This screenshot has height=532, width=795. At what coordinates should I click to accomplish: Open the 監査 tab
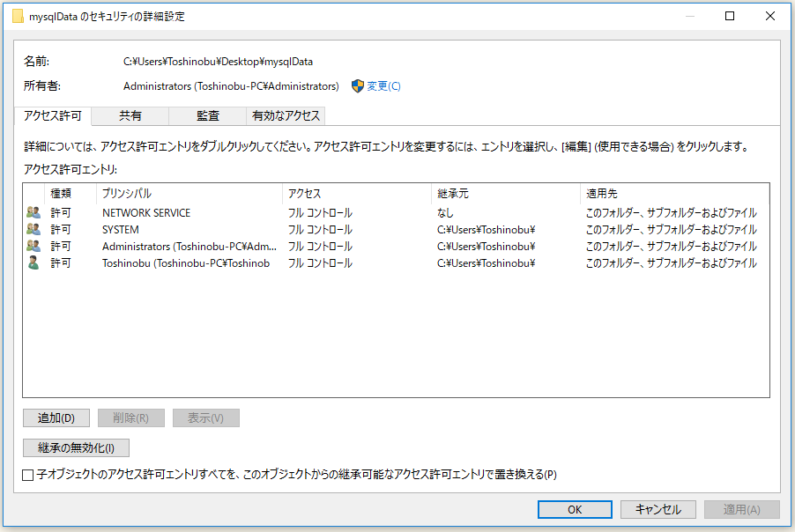tap(208, 116)
